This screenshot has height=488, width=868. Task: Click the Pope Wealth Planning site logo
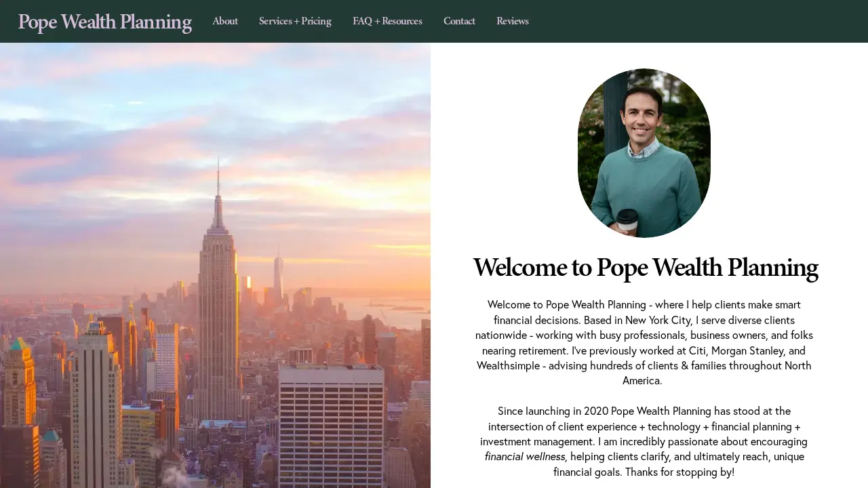point(104,22)
